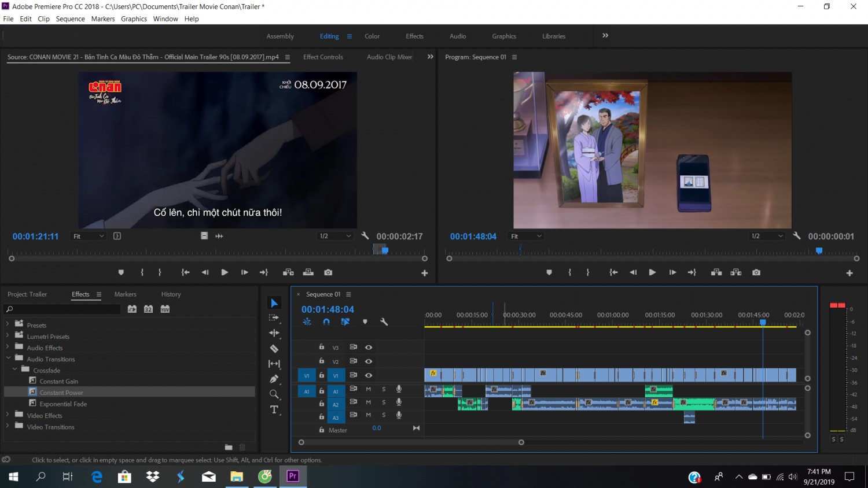
Task: Pick the Ripple Edit tool
Action: point(274,333)
